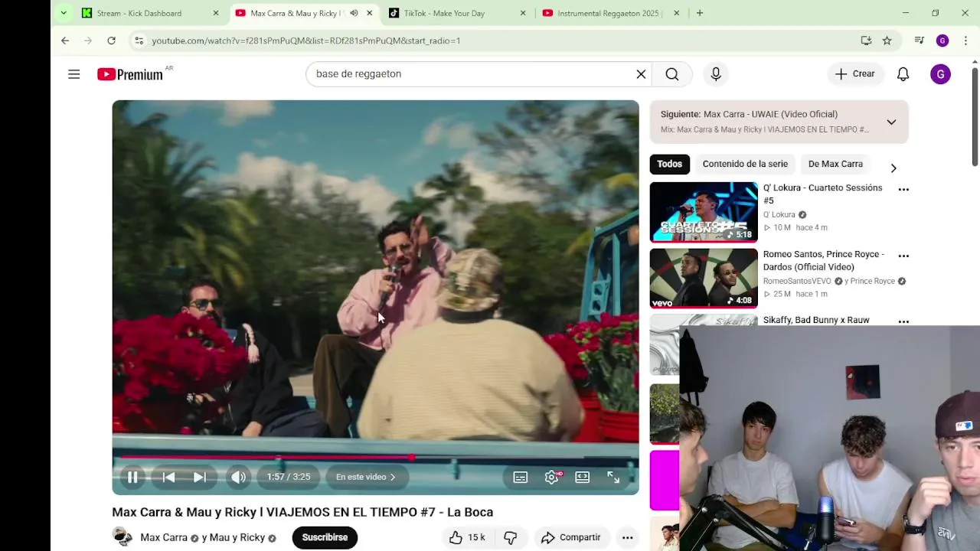Open Chrome profile G avatar in browser toolbar
The height and width of the screenshot is (551, 980).
pos(942,41)
